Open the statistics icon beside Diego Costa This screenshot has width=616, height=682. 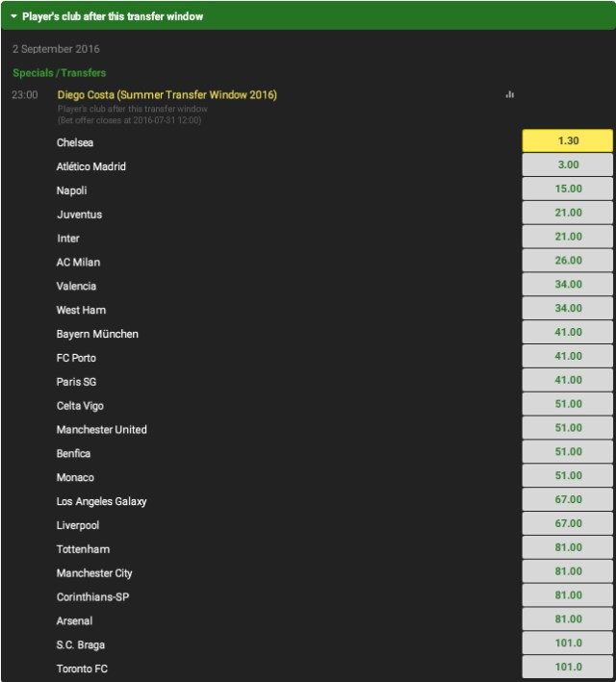pyautogui.click(x=510, y=94)
